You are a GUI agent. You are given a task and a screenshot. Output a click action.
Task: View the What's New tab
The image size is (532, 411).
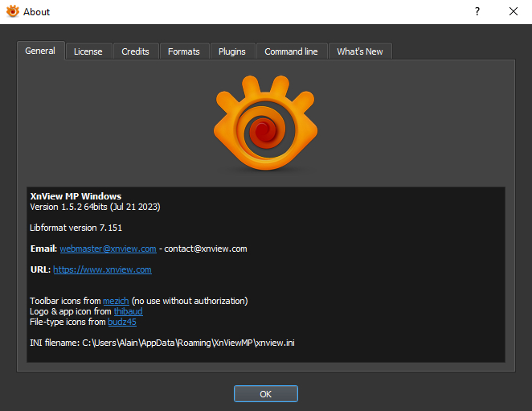(x=360, y=51)
